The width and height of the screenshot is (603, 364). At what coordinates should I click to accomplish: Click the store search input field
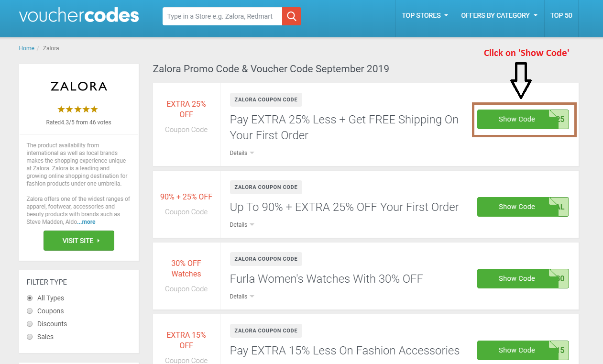pyautogui.click(x=222, y=16)
